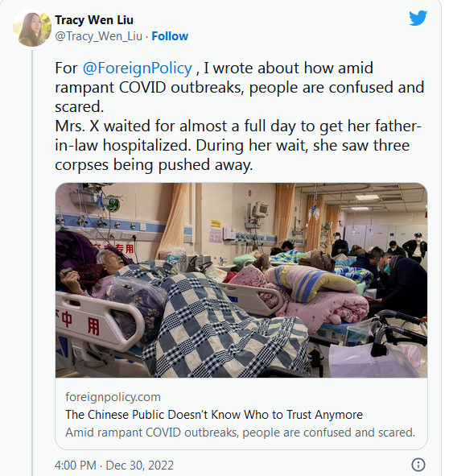Image resolution: width=449 pixels, height=476 pixels.
Task: Open the Dec 30, 2022 date link
Action: 139,466
